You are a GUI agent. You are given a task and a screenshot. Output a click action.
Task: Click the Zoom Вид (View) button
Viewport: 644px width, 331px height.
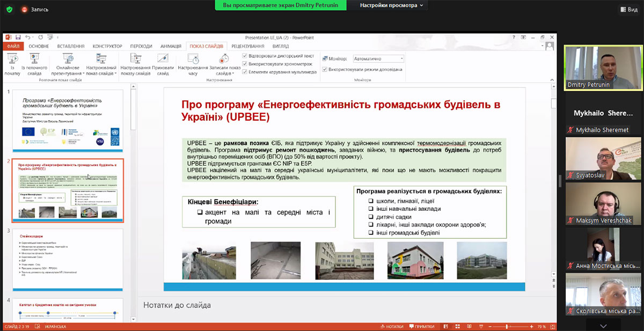coord(628,9)
